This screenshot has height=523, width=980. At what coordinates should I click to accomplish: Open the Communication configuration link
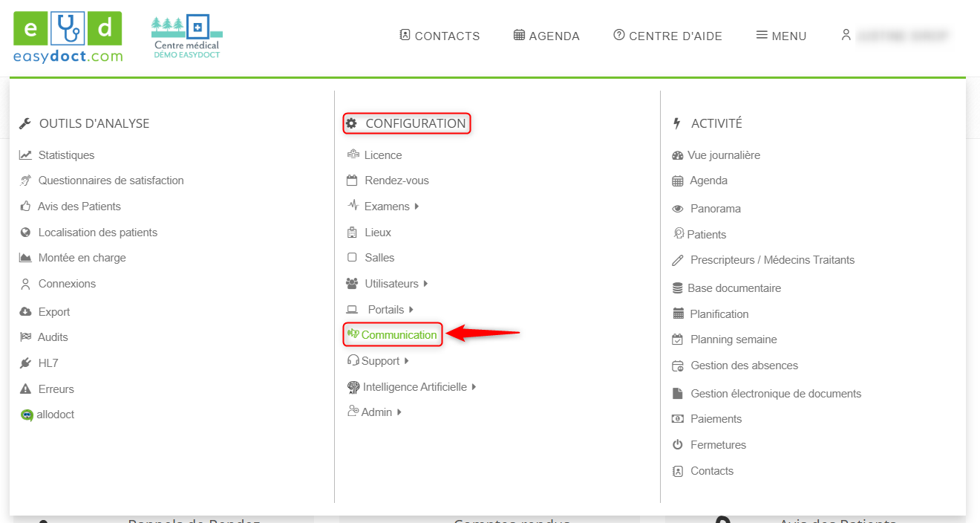399,335
